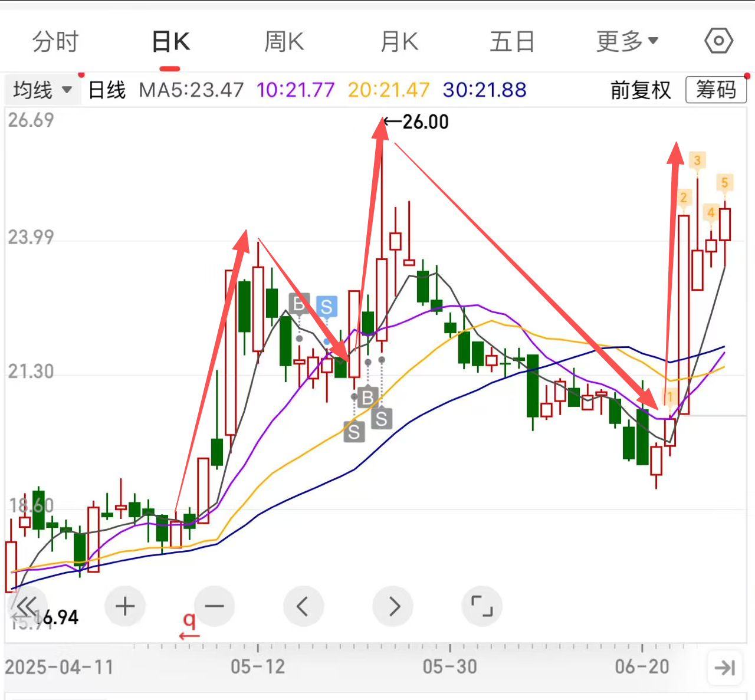
Task: Tap the blue S sell marker
Action: pos(326,307)
